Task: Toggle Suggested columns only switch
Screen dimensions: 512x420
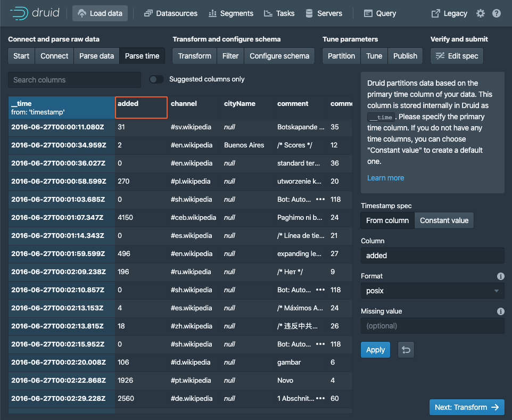Action: pos(156,79)
